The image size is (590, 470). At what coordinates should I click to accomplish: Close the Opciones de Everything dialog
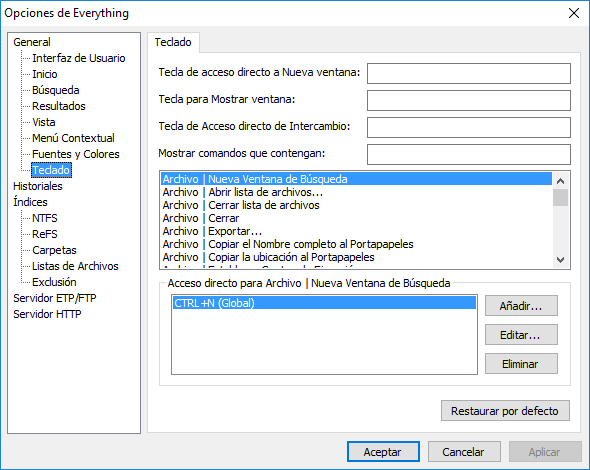coord(574,13)
